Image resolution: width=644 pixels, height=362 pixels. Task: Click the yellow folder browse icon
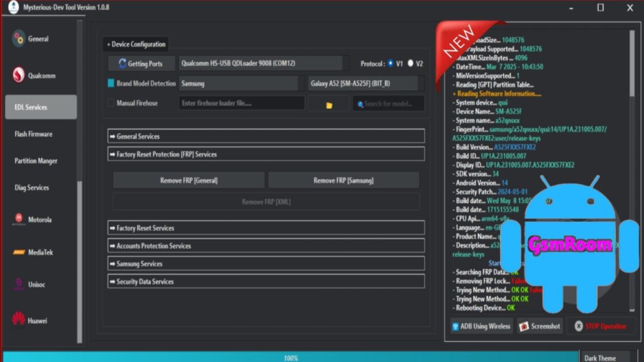(328, 104)
